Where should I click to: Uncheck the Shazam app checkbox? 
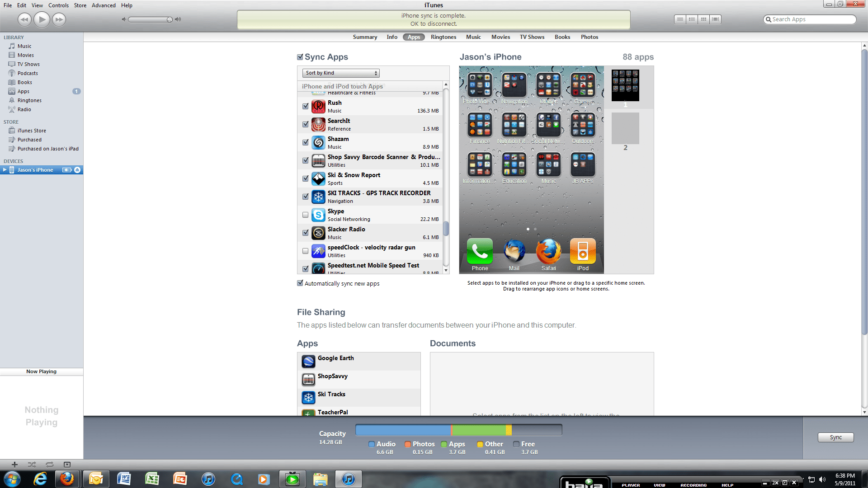pyautogui.click(x=305, y=142)
